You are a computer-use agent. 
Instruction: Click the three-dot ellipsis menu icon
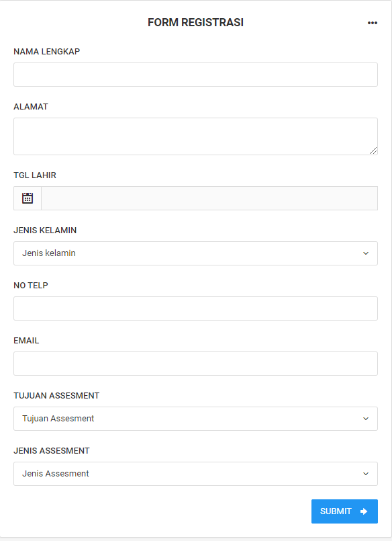(373, 22)
